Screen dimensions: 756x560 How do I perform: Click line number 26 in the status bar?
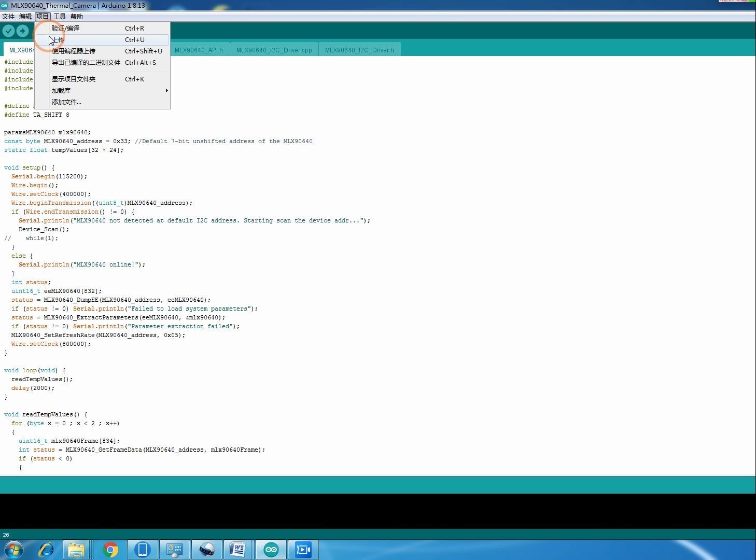pyautogui.click(x=6, y=535)
